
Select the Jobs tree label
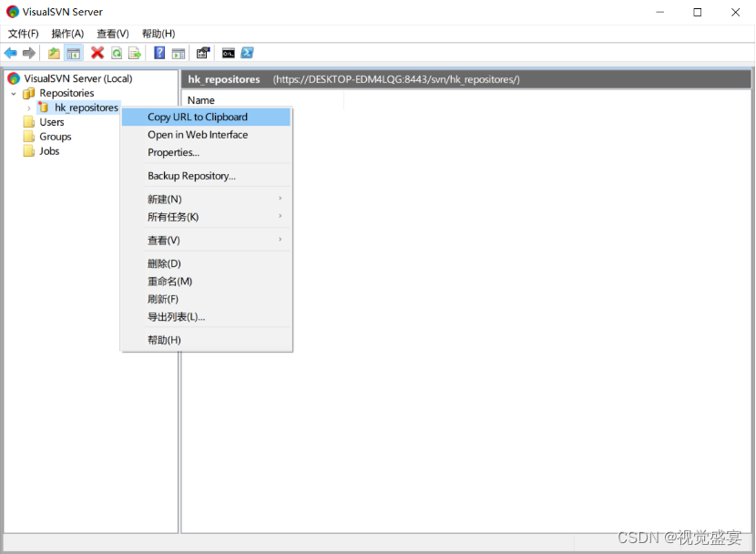point(49,151)
